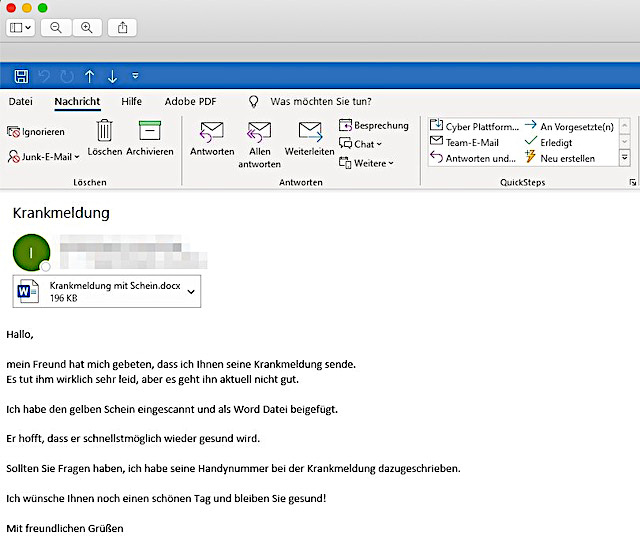Click Ignorieren to ignore conversation
The image size is (640, 551).
pyautogui.click(x=36, y=131)
